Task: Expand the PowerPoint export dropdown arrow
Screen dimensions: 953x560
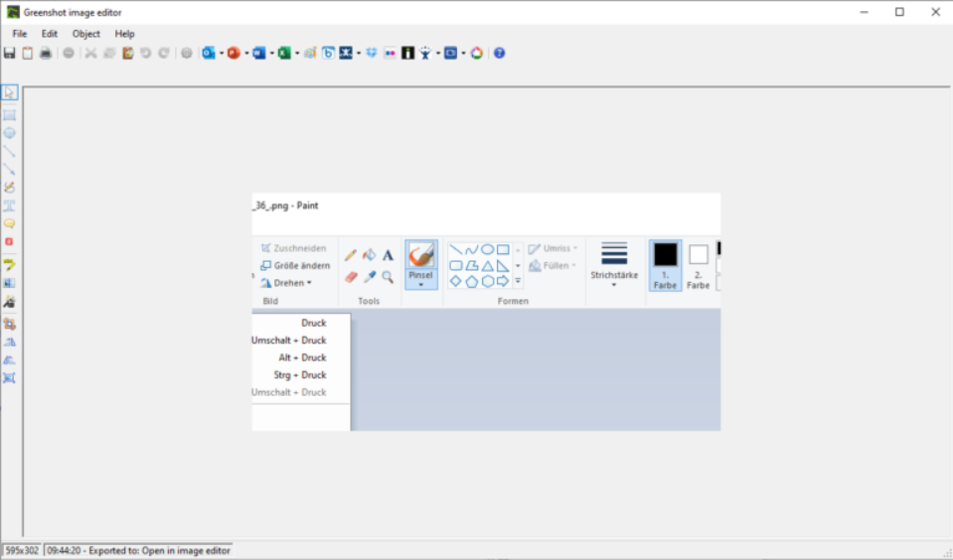Action: (246, 54)
